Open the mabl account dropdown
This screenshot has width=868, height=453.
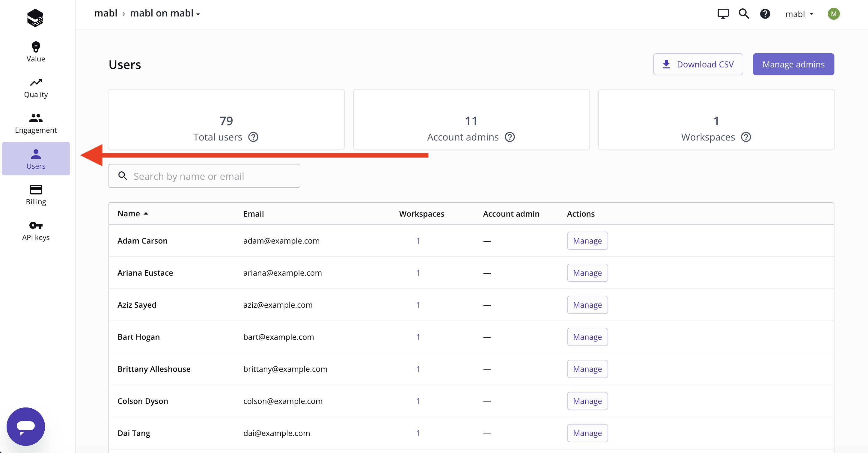pyautogui.click(x=799, y=14)
